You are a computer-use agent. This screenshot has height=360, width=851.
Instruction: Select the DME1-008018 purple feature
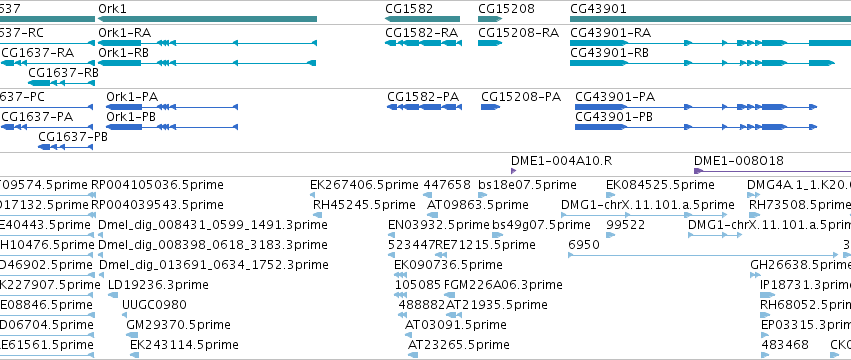click(772, 171)
